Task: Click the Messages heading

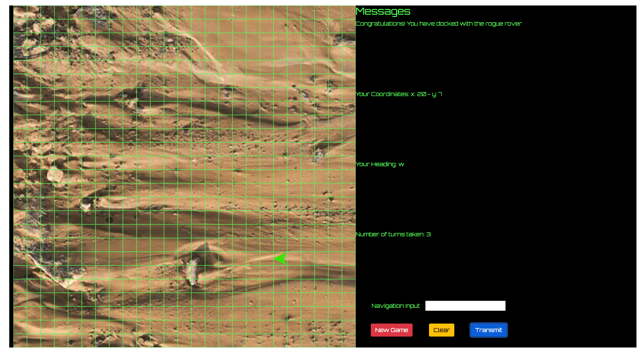Action: click(383, 12)
